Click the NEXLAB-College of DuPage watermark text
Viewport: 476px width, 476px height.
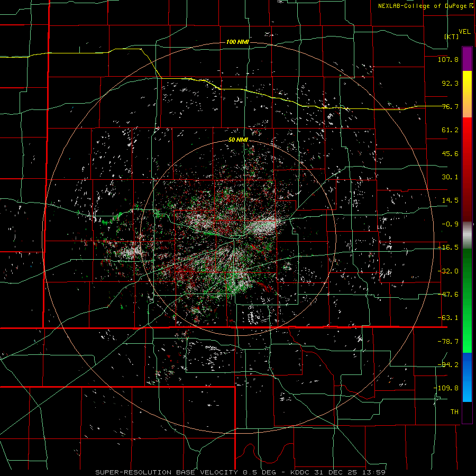(424, 6)
